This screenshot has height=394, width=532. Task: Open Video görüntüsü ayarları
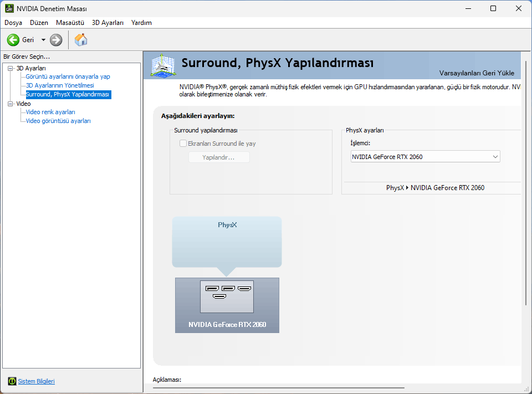[58, 121]
